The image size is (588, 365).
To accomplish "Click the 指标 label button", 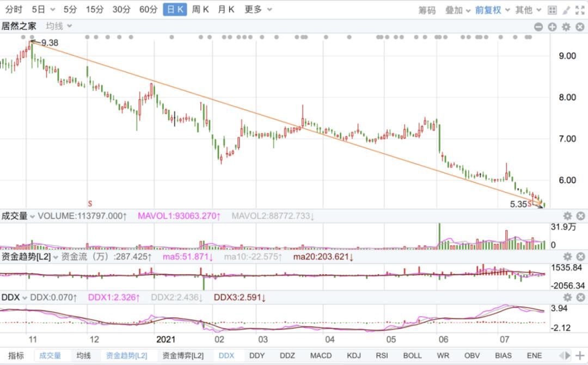I will 16,356.
